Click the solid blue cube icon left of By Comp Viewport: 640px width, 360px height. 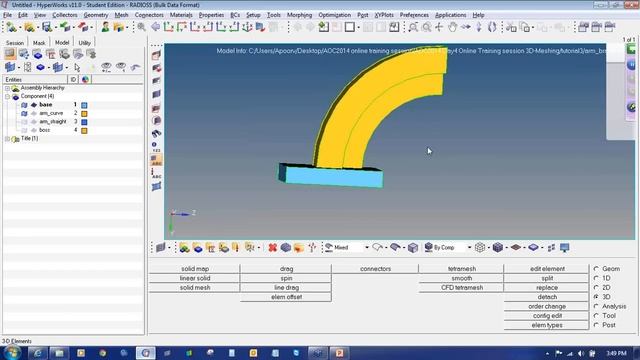[413, 247]
